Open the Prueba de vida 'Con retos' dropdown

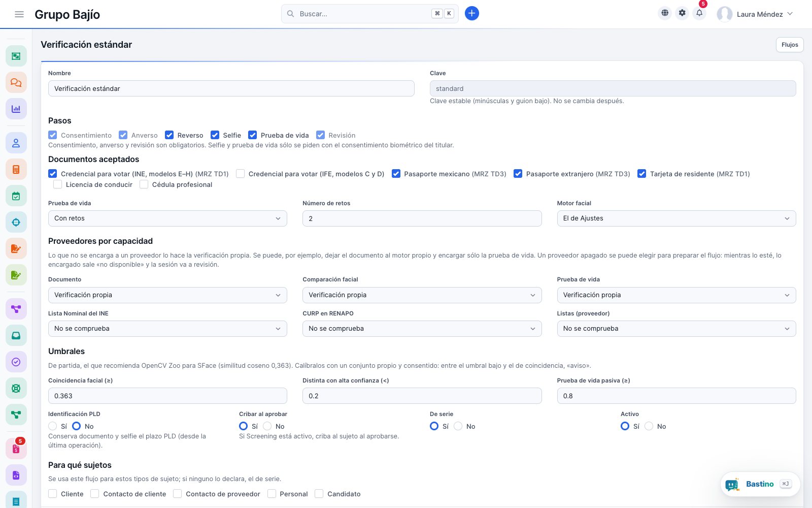[167, 218]
